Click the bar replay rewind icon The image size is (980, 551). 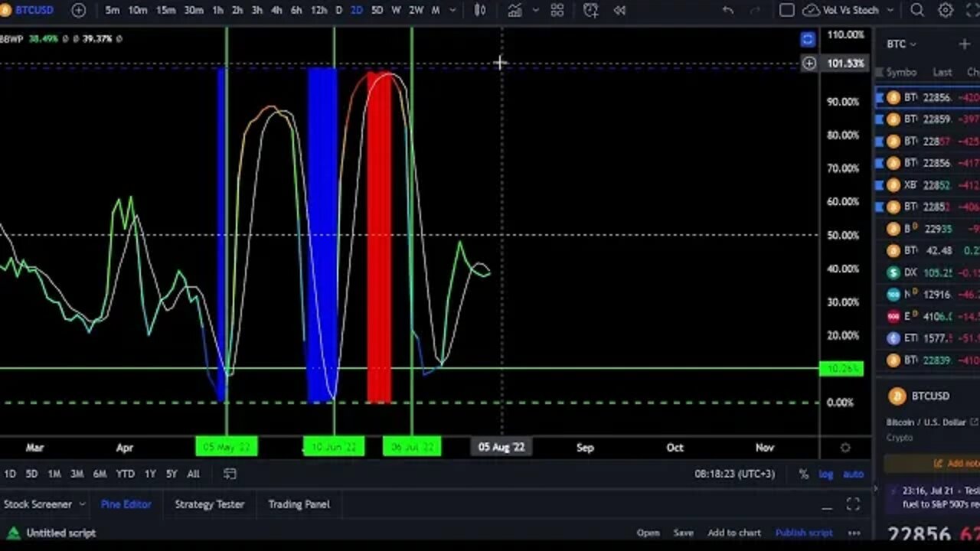coord(619,10)
